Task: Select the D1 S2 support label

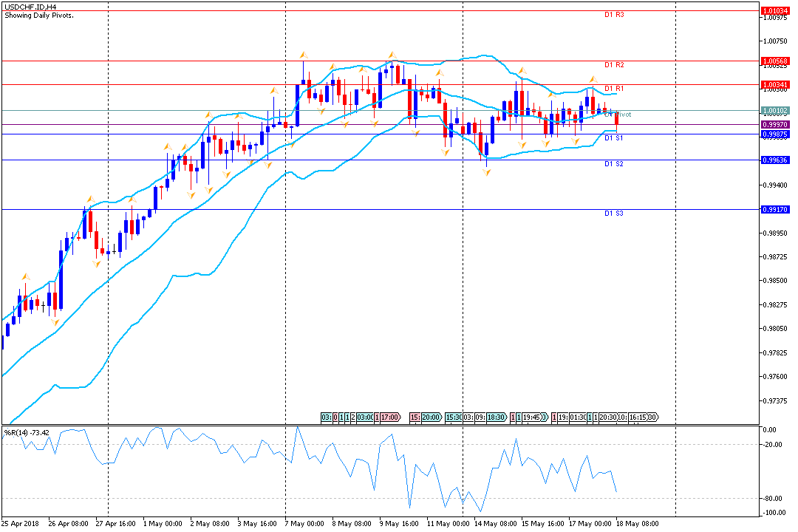Action: click(x=614, y=164)
